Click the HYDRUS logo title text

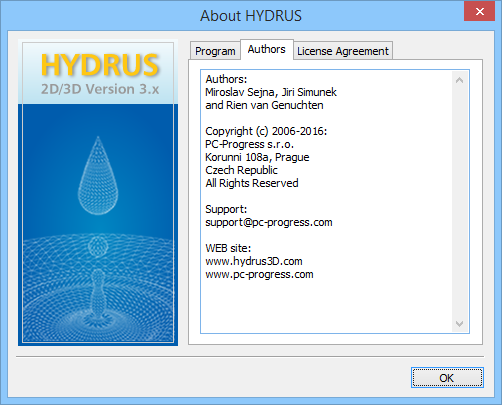coord(100,65)
